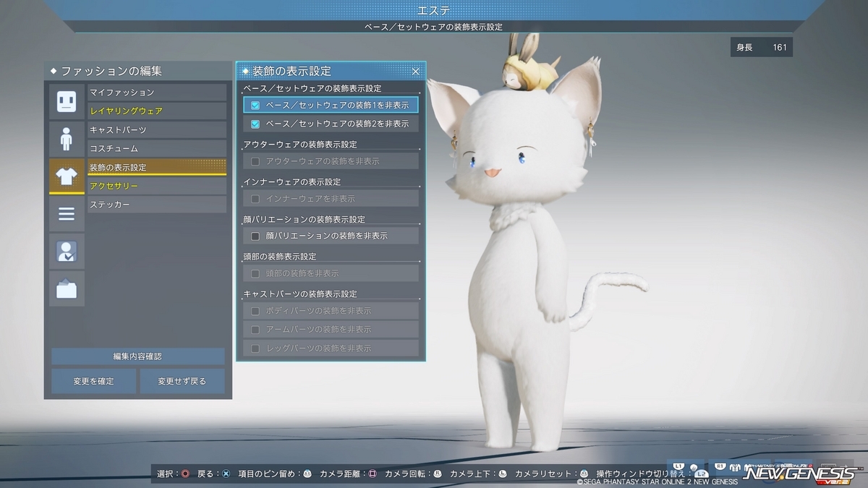Toggle 頭部の装飾を非表示 checkbox
This screenshot has height=488, width=868.
(255, 273)
